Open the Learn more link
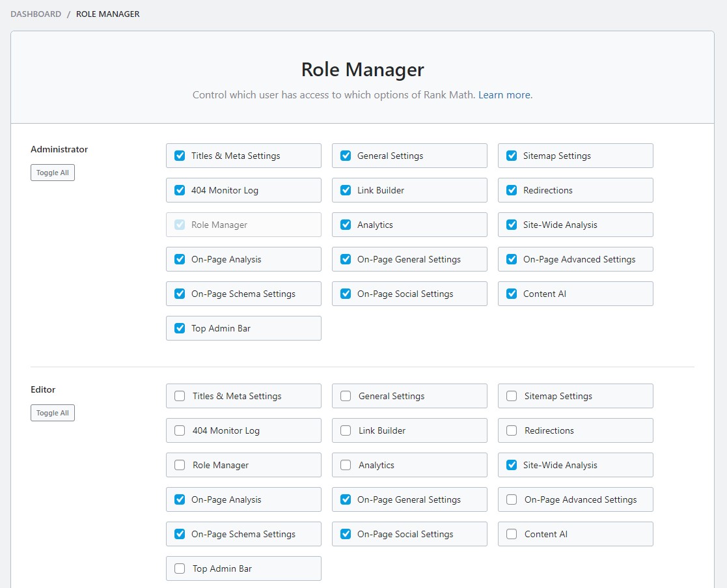Screen dimensions: 727x588 (505, 94)
